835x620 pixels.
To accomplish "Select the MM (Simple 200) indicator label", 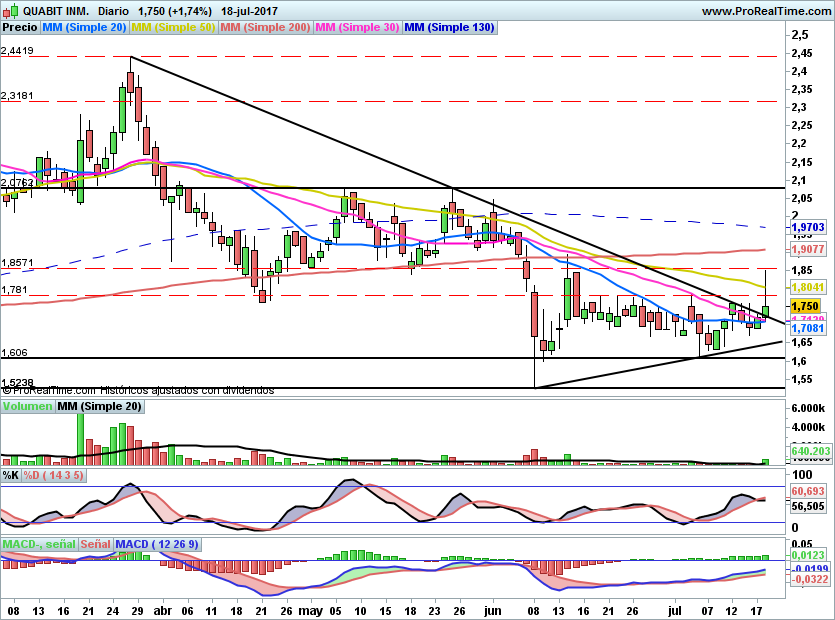I will click(x=266, y=28).
